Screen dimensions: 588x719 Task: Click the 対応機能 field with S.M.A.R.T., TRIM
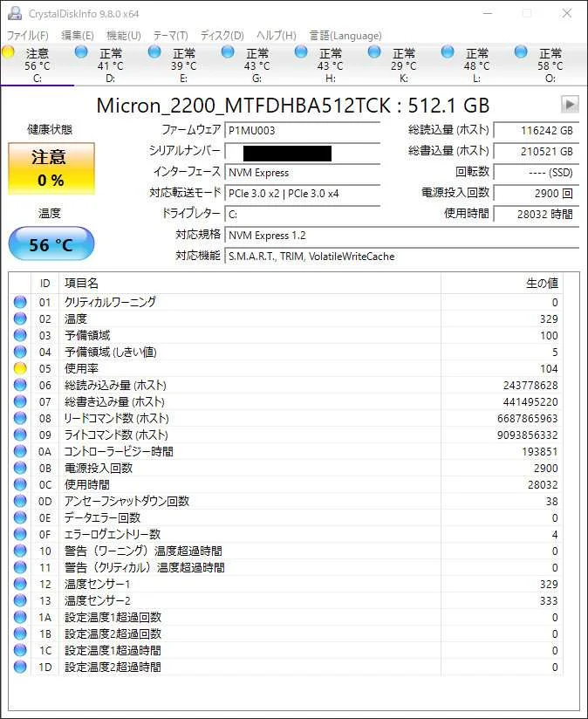coord(402,257)
